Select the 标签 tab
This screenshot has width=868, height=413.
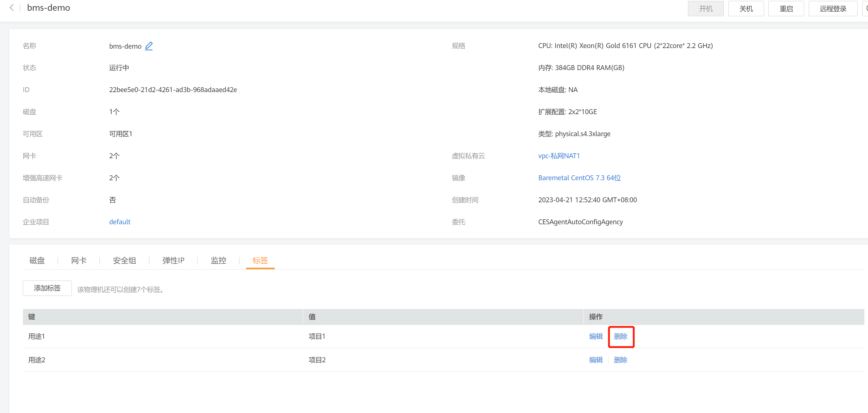pos(260,260)
